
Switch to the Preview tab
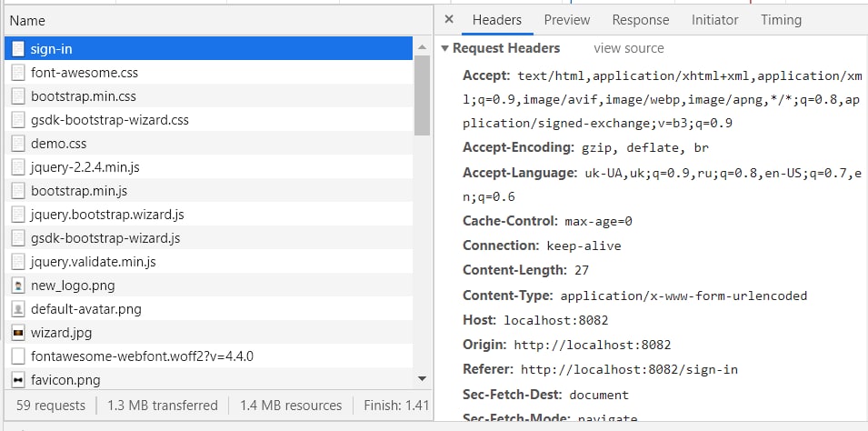tap(567, 20)
